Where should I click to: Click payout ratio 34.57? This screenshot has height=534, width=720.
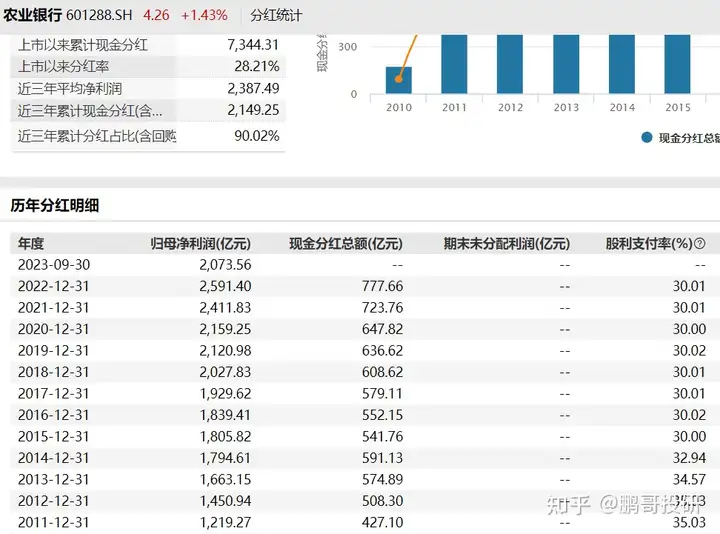pos(689,479)
